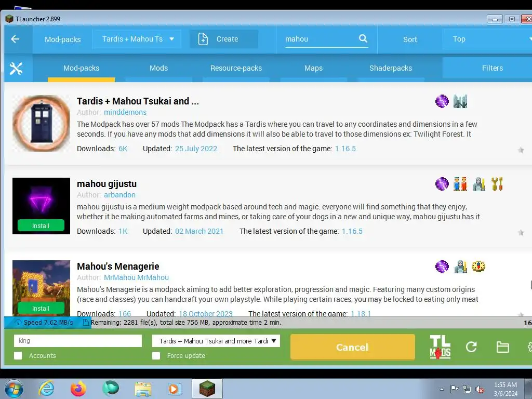The height and width of the screenshot is (399, 532).
Task: Launch Firefox from the taskbar
Action: point(78,389)
